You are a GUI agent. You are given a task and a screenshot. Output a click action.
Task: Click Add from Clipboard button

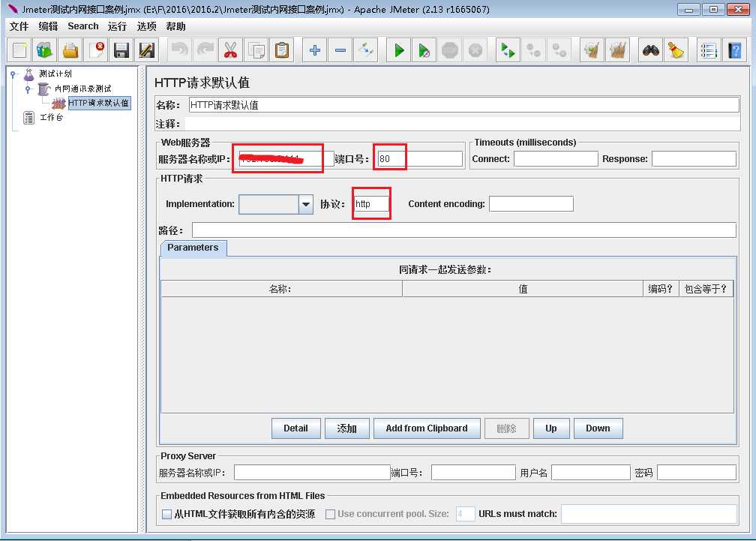(x=427, y=428)
